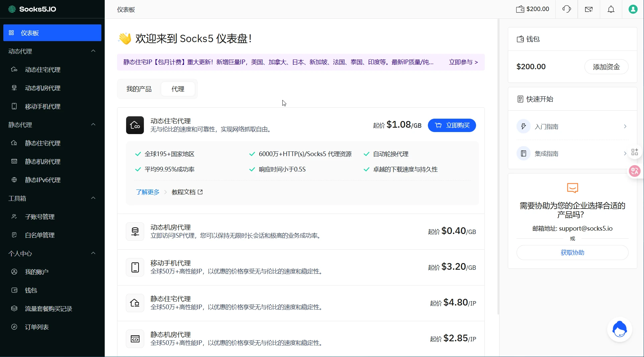
Task: Click the 订单列表 sidebar icon
Action: tap(14, 327)
